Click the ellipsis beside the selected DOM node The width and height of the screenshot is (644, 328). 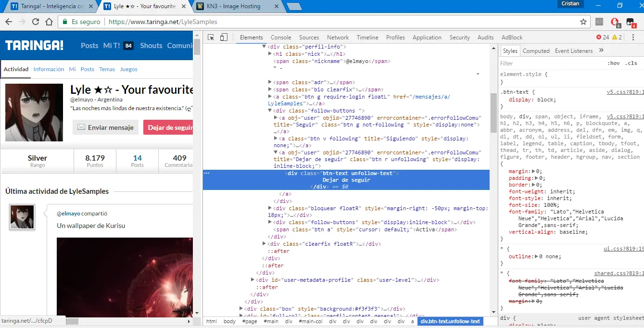coord(207,173)
